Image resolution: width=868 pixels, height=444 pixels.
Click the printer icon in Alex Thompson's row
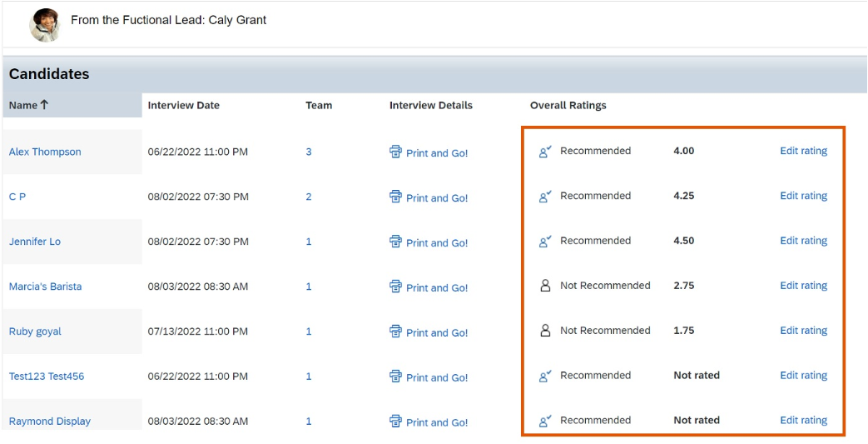(395, 152)
